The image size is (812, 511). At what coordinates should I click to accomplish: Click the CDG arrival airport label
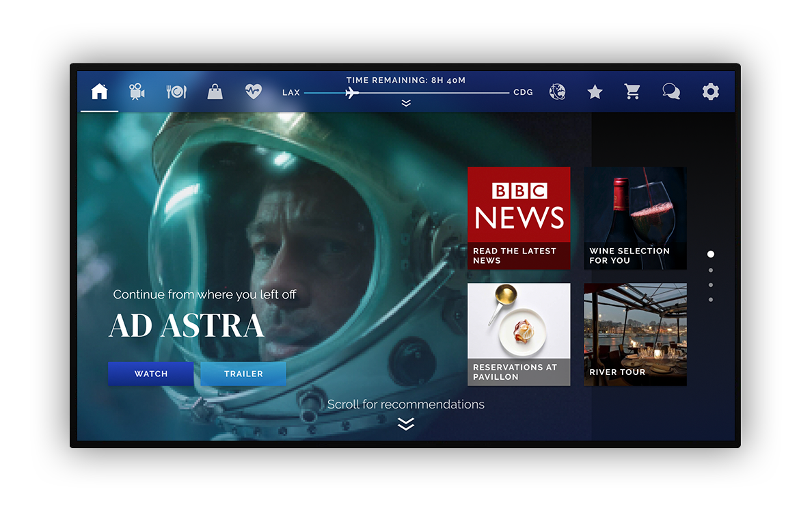523,92
